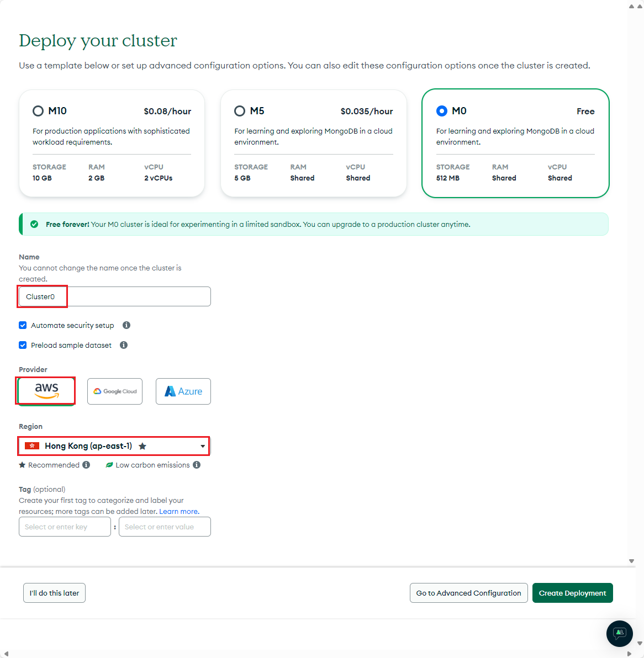
Task: Choose the AWS provider logo
Action: tap(46, 391)
